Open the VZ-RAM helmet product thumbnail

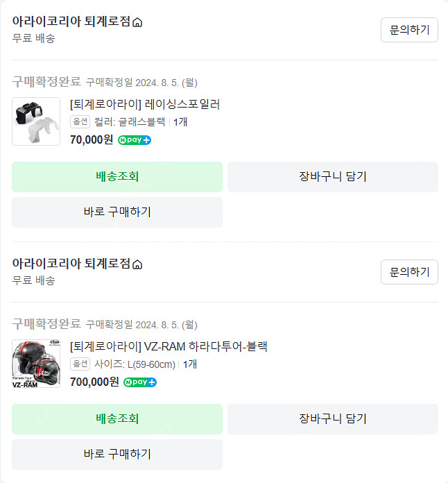36,364
